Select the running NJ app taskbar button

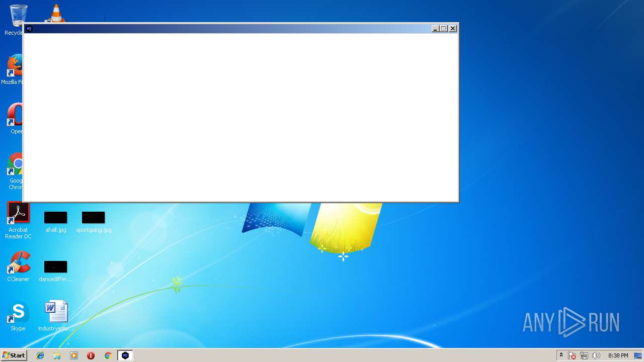[125, 355]
